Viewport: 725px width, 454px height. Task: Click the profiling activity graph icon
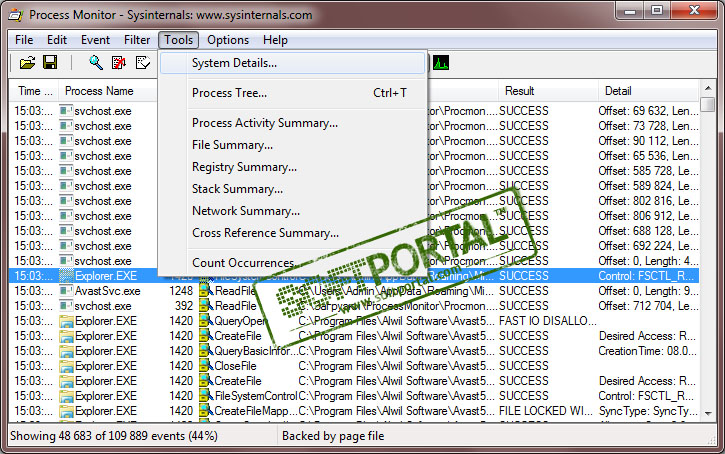[x=441, y=62]
